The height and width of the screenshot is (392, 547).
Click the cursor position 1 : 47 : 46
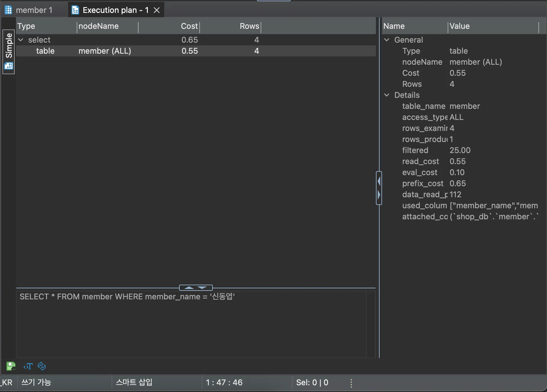(224, 382)
